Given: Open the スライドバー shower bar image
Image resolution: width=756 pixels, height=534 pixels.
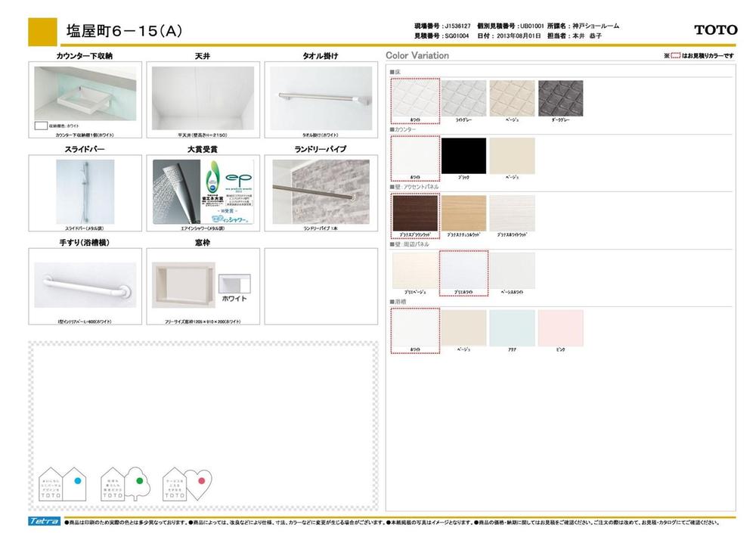Looking at the screenshot, I should pyautogui.click(x=85, y=190).
